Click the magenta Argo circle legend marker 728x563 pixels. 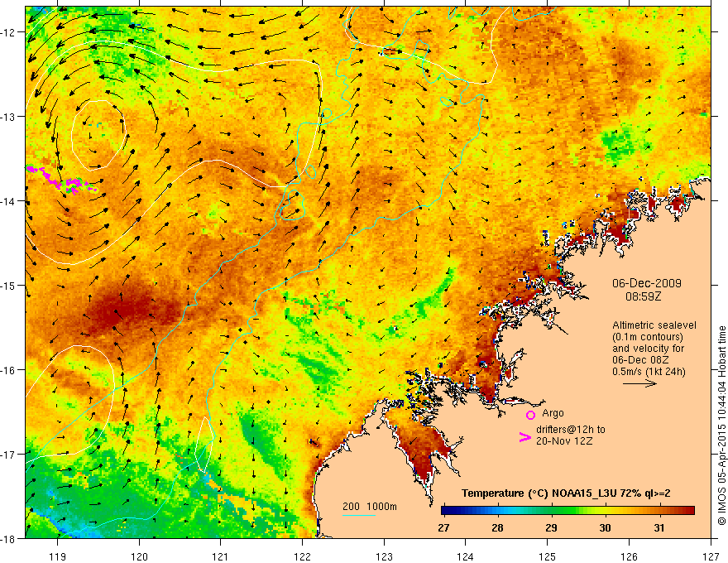tap(530, 415)
